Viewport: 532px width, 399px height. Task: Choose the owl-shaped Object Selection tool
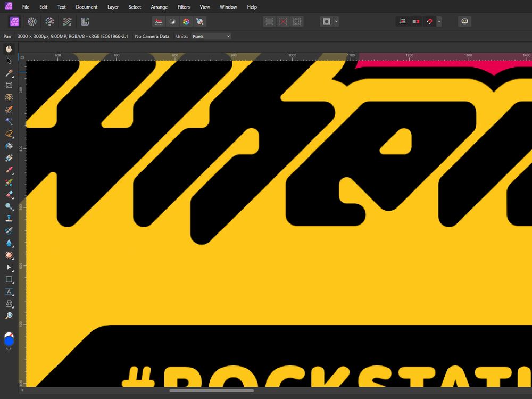[9, 98]
